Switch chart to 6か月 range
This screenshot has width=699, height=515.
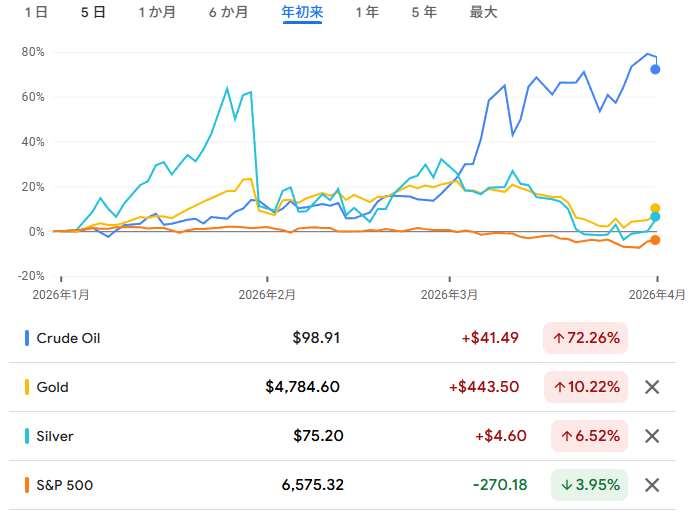229,13
